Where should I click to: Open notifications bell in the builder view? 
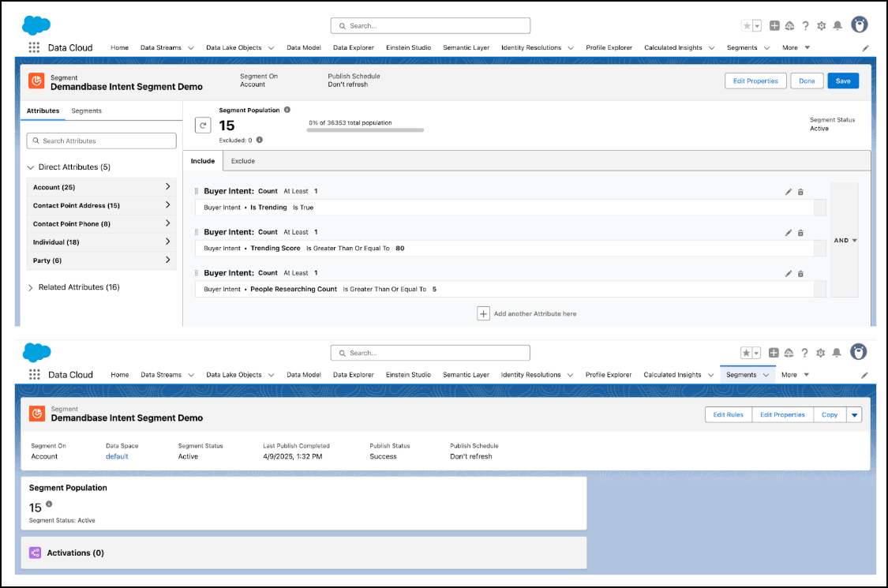coord(837,25)
